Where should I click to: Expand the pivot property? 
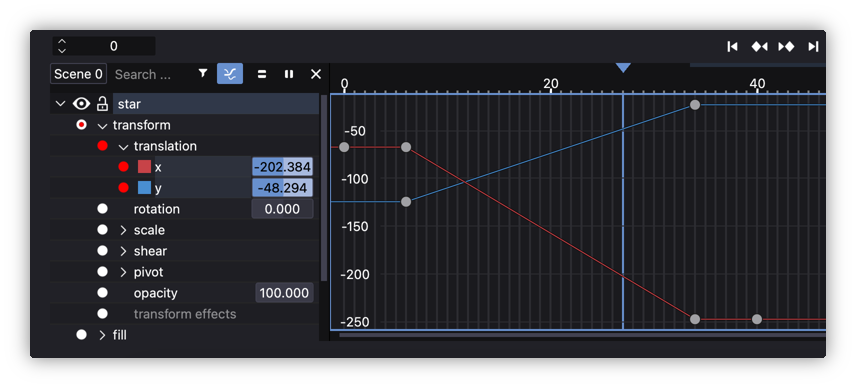click(x=123, y=272)
